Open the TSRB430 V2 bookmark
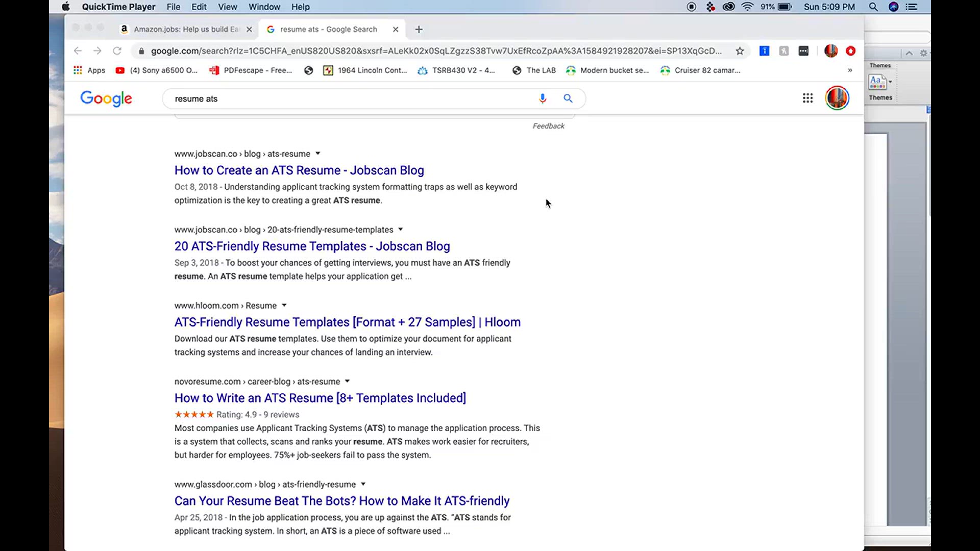Viewport: 980px width, 551px height. click(456, 70)
